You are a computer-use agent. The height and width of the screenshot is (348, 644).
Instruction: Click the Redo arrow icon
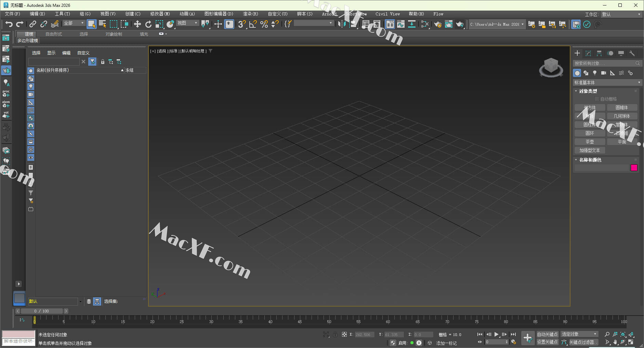(20, 24)
